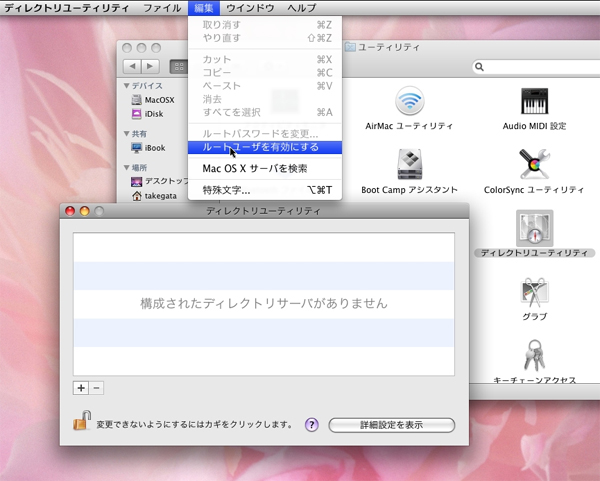Open the AirMac ユーティリティ app icon
Screen dimensions: 600x481
[x=409, y=101]
